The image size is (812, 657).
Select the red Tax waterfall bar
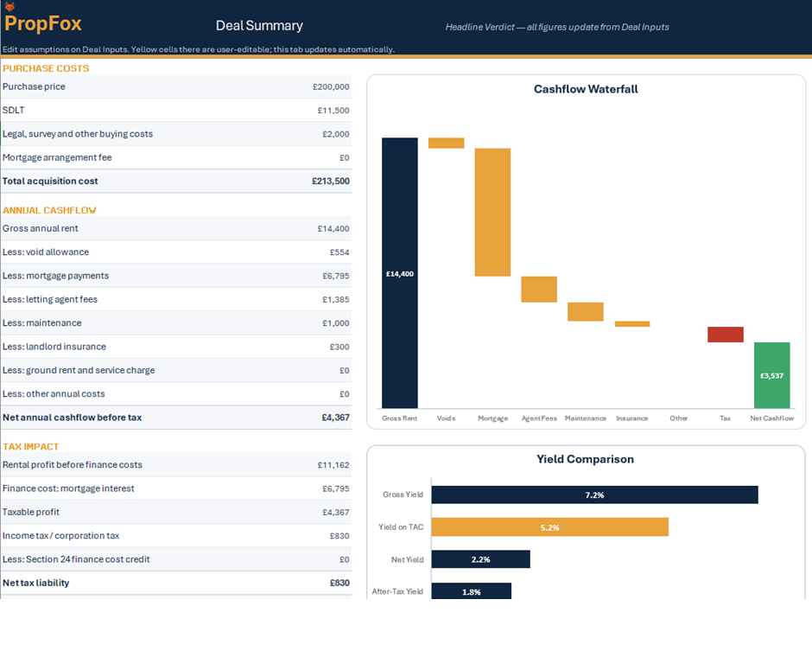coord(726,335)
